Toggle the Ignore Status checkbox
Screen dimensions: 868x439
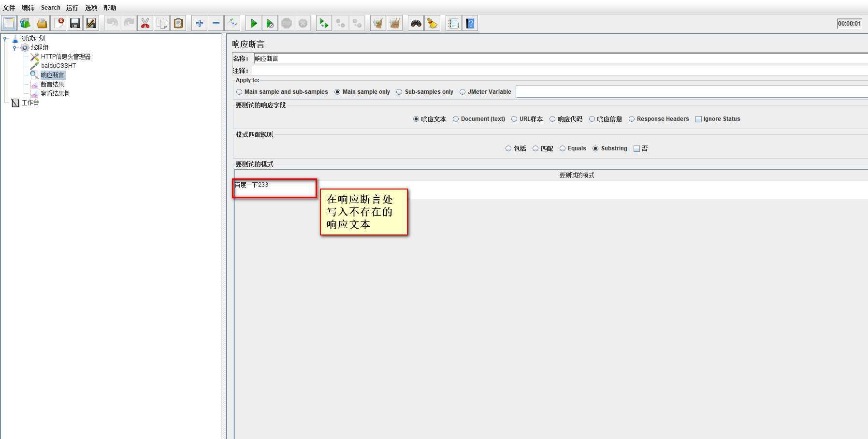[x=698, y=119]
